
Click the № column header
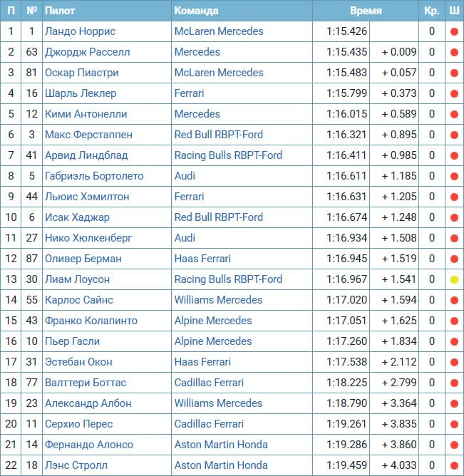click(31, 11)
